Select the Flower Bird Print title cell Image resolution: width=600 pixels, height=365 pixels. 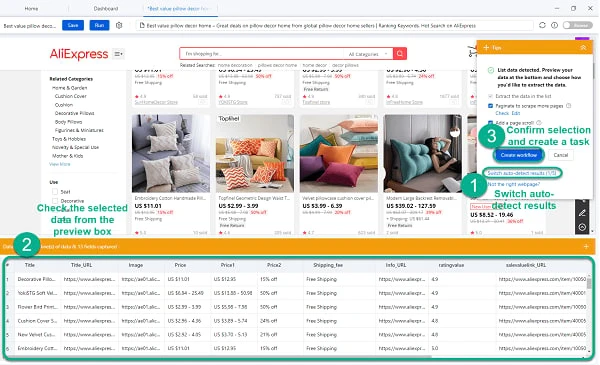point(37,307)
